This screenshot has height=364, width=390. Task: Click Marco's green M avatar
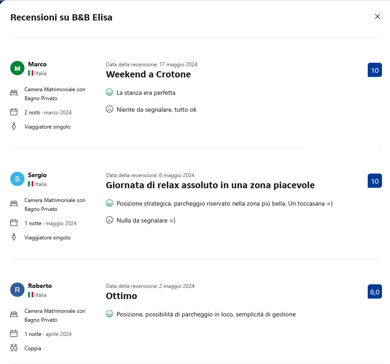click(17, 68)
